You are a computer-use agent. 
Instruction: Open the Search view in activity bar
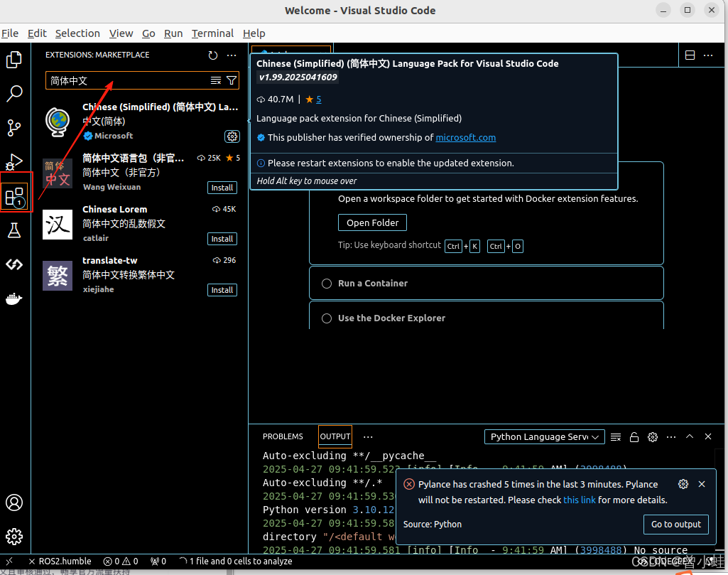[14, 93]
